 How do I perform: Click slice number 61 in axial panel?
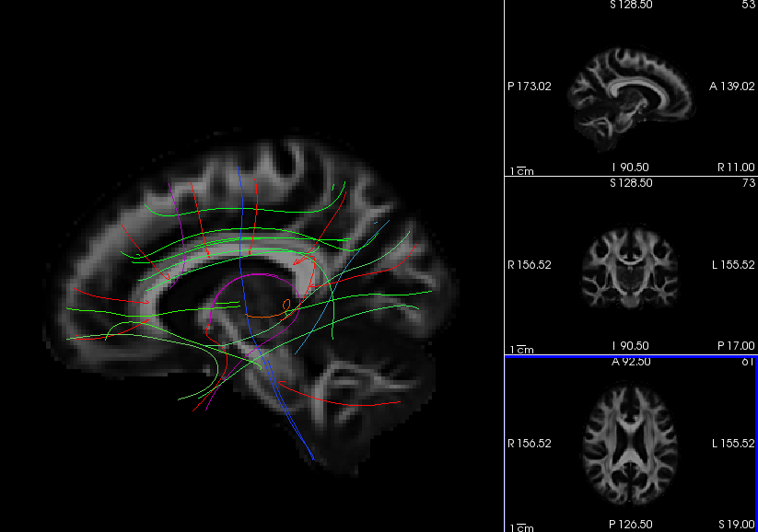[748, 363]
